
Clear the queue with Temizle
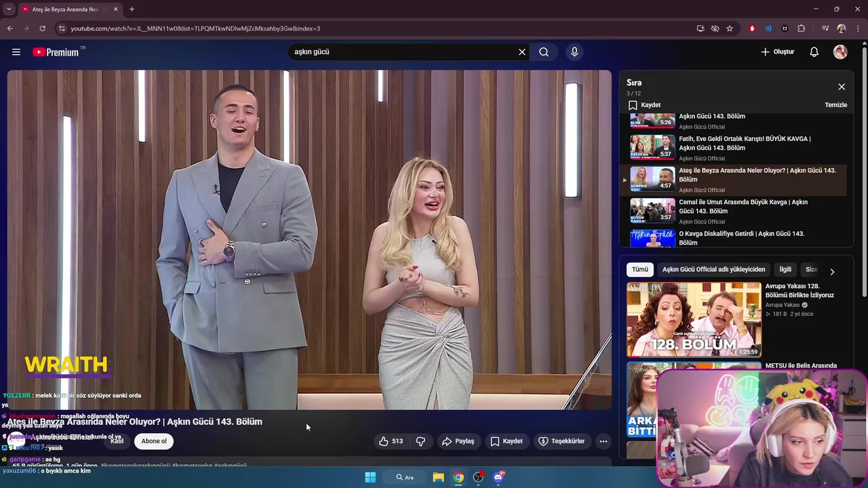pos(835,105)
